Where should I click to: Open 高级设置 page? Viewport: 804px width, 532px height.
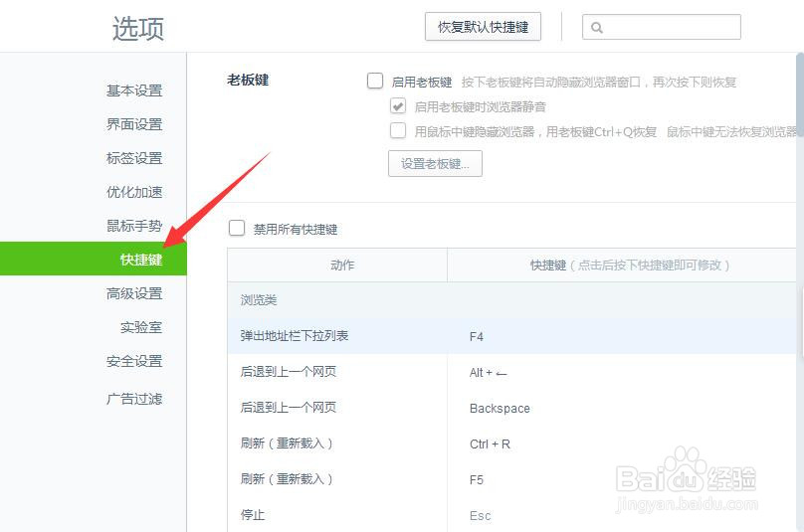134,293
